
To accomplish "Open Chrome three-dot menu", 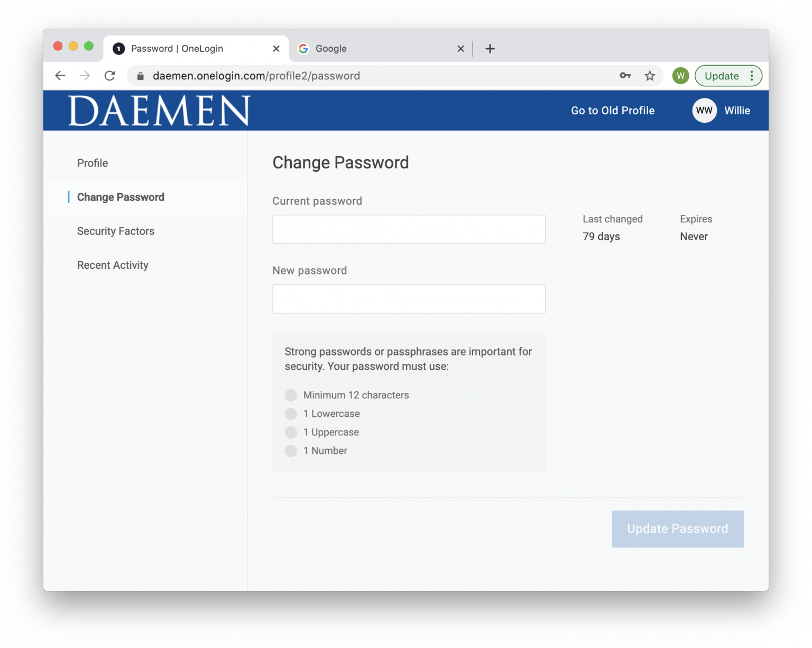I will click(x=751, y=76).
